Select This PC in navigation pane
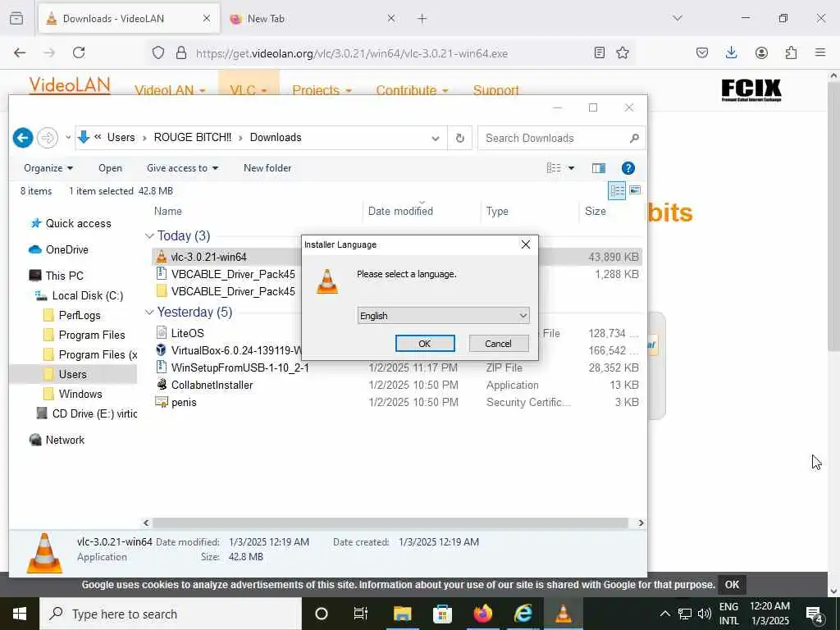 click(x=64, y=276)
